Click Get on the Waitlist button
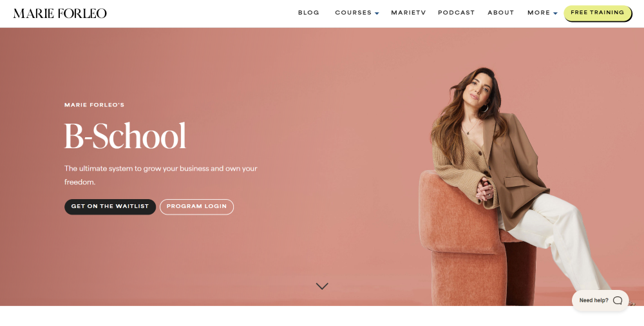The width and height of the screenshot is (644, 326). 110,207
